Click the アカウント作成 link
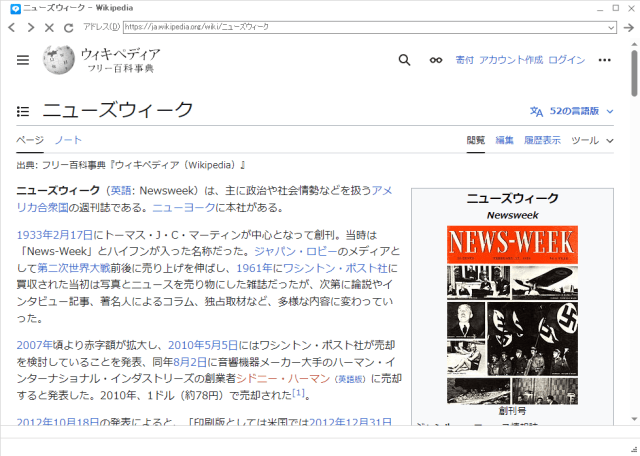Screen dimensions: 640x456 (x=511, y=60)
